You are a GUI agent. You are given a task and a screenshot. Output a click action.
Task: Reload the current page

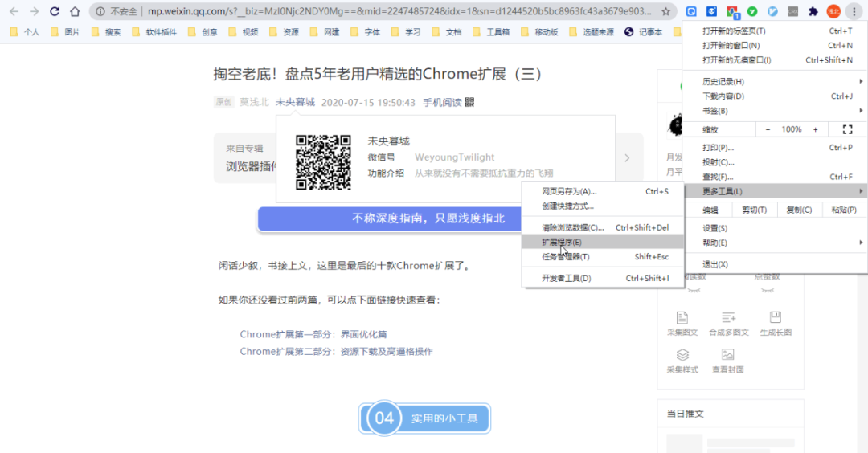tap(55, 11)
